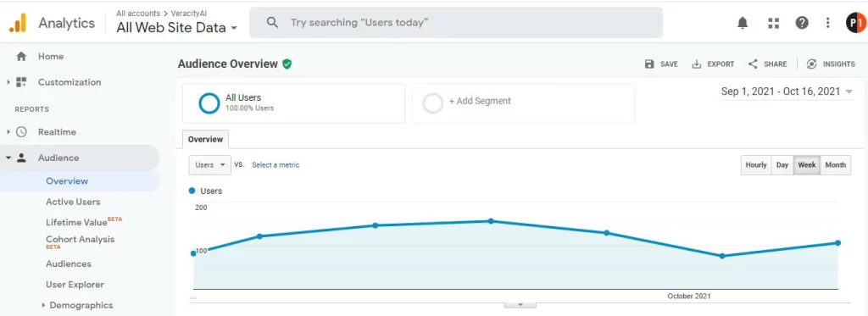
Task: Expand the Demographics section
Action: [43, 305]
